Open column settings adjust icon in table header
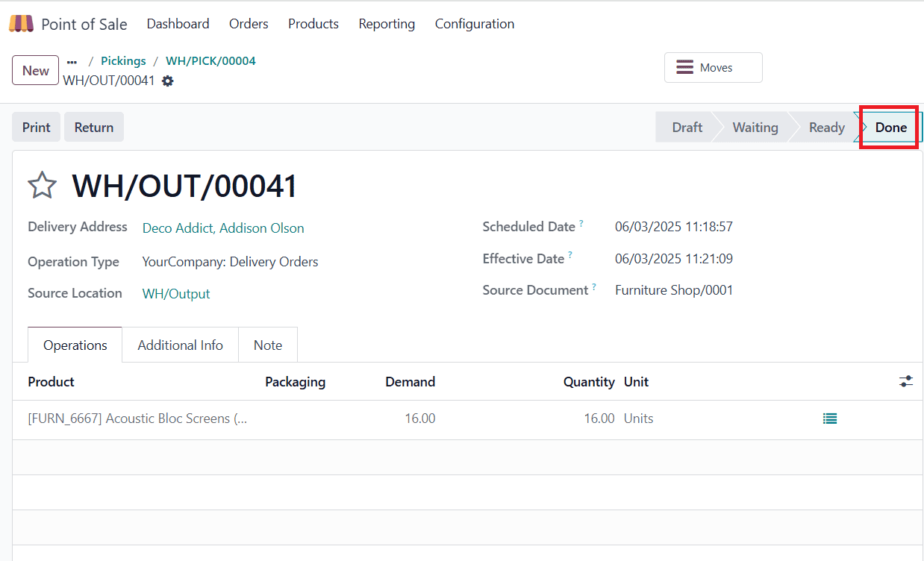The height and width of the screenshot is (561, 924). point(905,381)
